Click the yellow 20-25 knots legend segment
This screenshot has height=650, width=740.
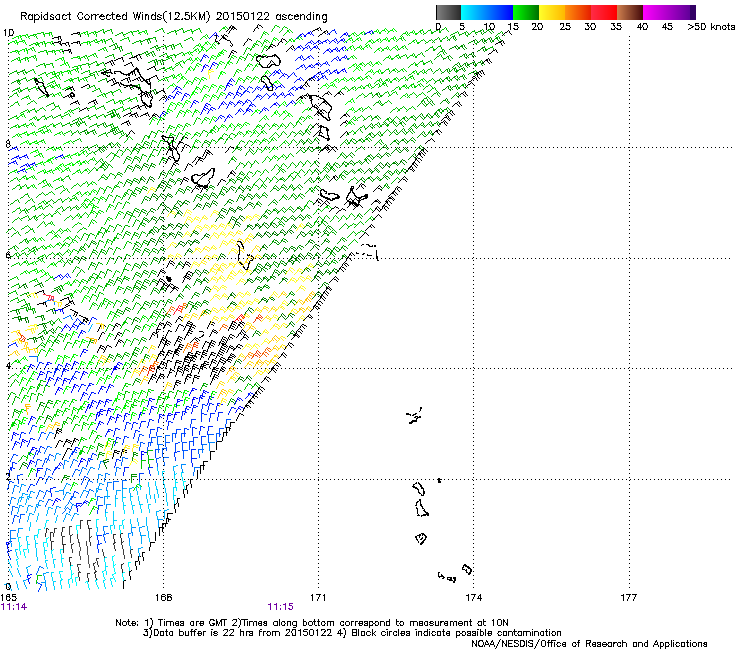[552, 12]
